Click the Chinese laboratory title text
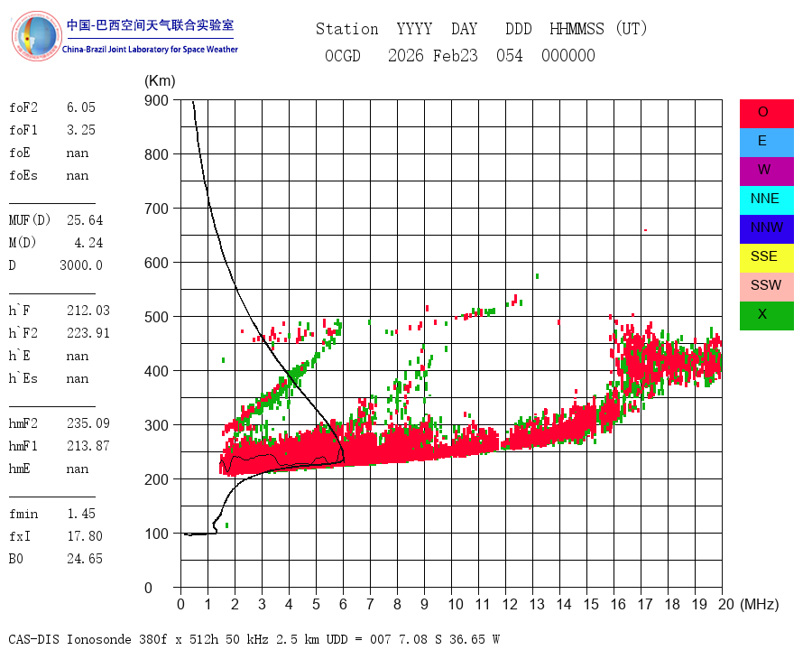This screenshot has height=650, width=812. [150, 25]
